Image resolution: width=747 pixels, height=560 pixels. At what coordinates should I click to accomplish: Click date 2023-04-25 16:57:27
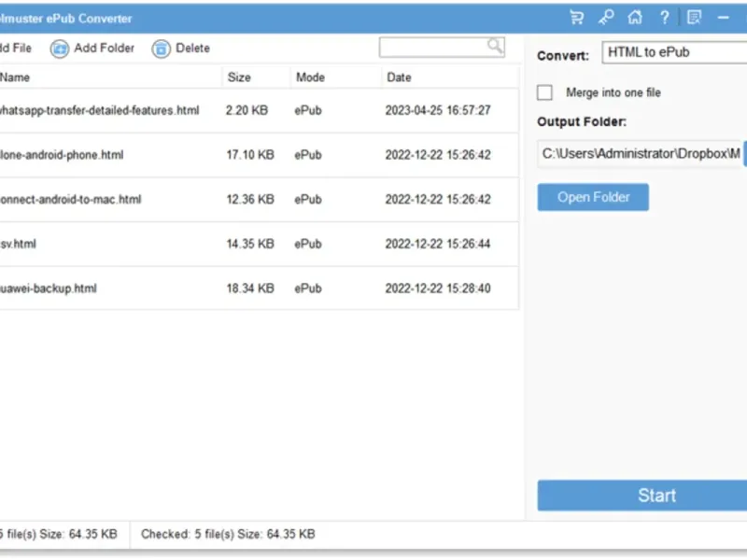tap(438, 110)
